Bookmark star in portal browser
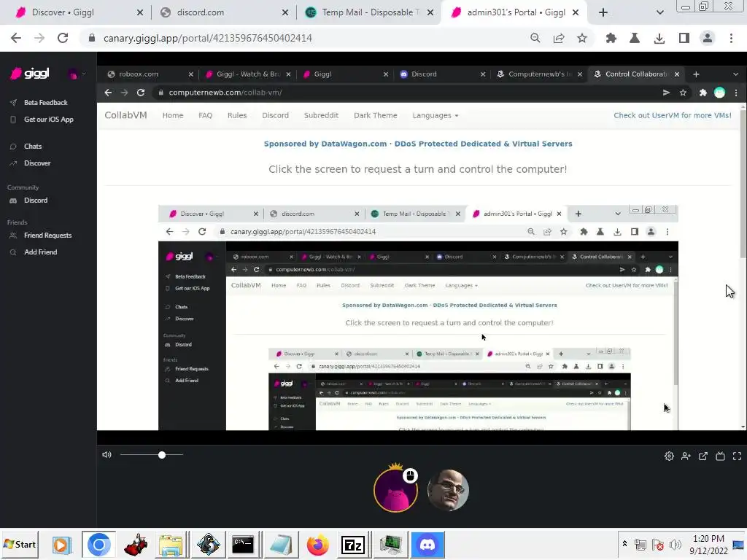Viewport: 747px width, 560px height. [x=683, y=93]
